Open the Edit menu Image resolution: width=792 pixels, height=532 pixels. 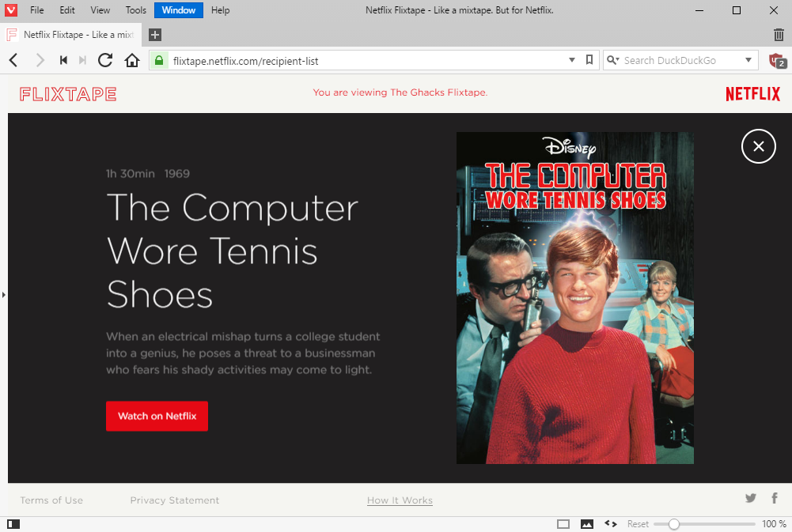[66, 10]
